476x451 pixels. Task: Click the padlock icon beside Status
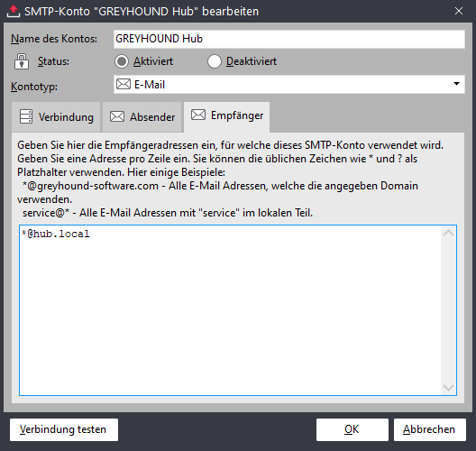coord(22,61)
